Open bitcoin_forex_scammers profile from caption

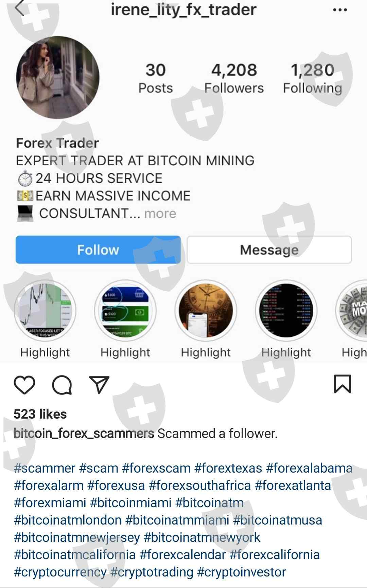84,434
